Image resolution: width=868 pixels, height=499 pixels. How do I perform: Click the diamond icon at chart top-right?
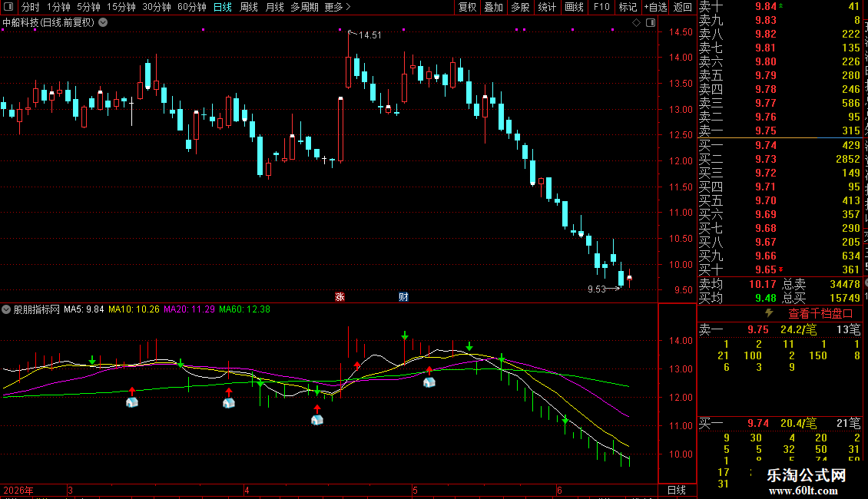[x=636, y=23]
